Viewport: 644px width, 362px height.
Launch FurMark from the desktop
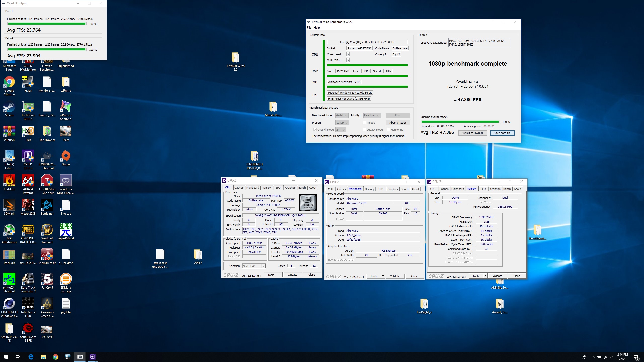pyautogui.click(x=9, y=183)
